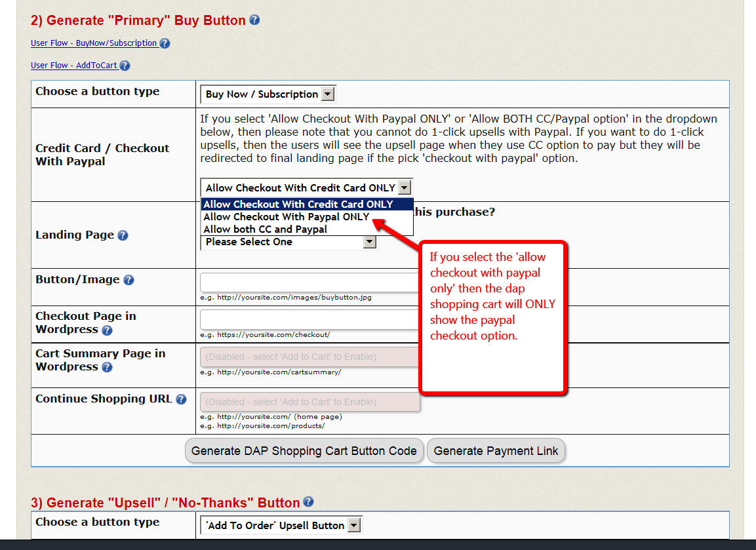756x550 pixels.
Task: Click help icon for Checkout Page in Wordpress
Action: point(107,330)
